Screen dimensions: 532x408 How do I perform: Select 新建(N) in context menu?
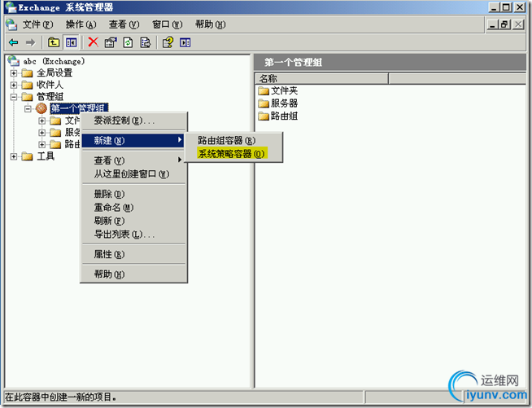tap(133, 140)
